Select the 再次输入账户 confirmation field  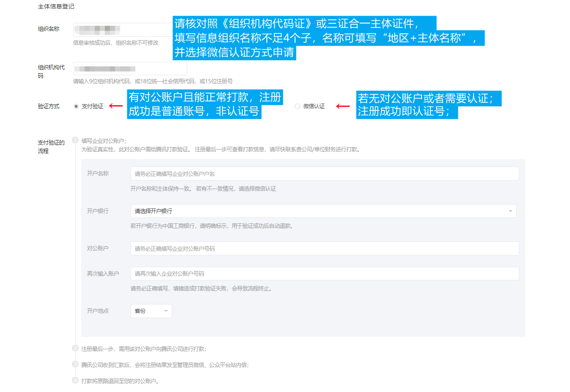(324, 274)
